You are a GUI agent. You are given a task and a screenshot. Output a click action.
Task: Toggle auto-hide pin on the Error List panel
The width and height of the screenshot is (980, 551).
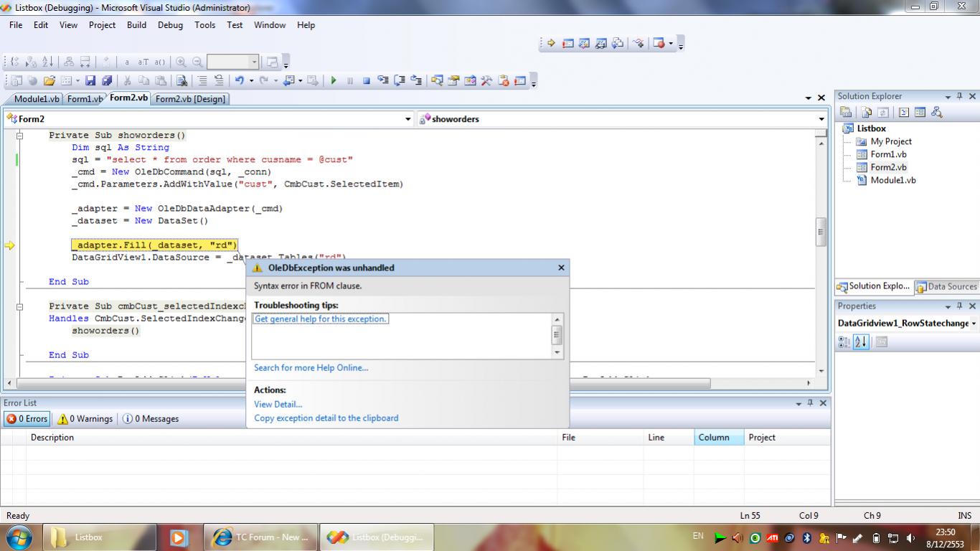[x=811, y=403]
